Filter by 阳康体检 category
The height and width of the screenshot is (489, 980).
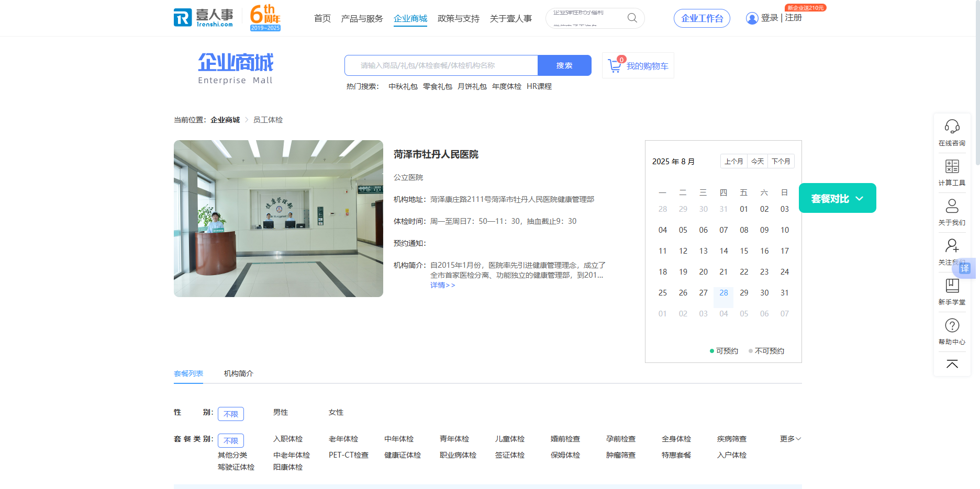tap(288, 467)
